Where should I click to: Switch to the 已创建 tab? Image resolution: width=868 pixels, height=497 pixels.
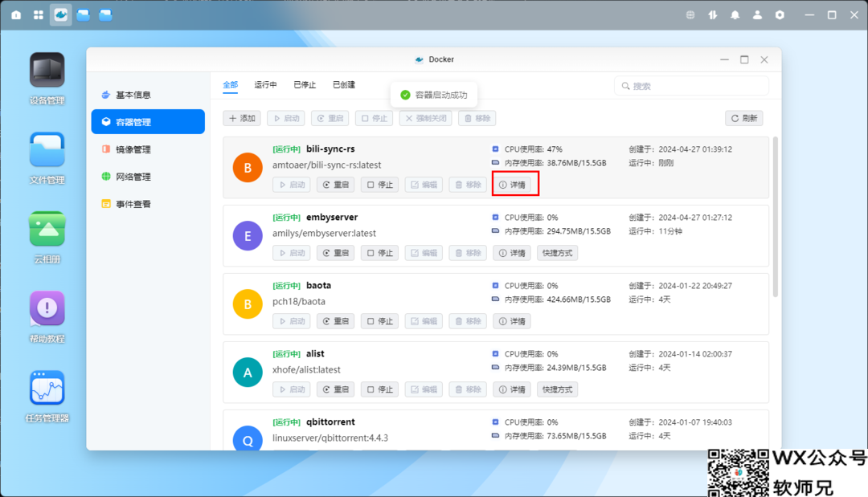[344, 84]
